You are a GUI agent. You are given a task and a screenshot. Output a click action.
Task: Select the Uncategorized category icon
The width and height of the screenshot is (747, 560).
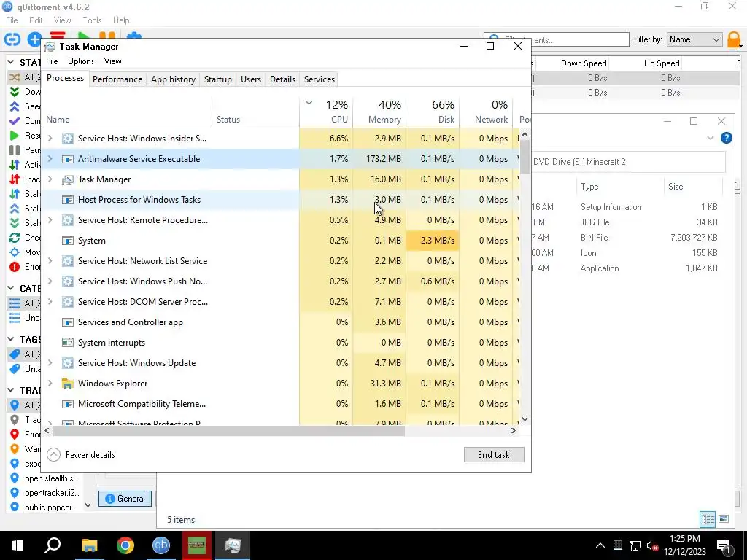(15, 318)
